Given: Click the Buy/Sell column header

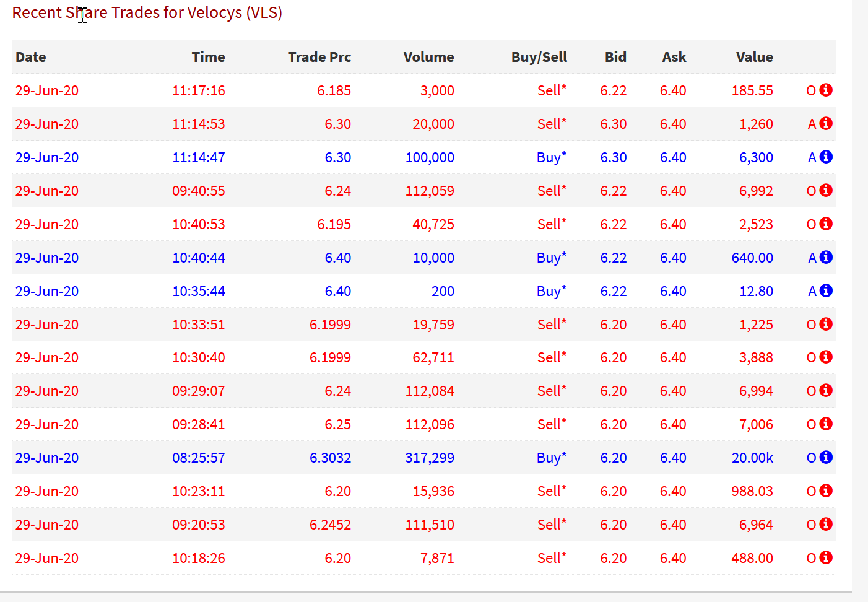Looking at the screenshot, I should click(539, 57).
